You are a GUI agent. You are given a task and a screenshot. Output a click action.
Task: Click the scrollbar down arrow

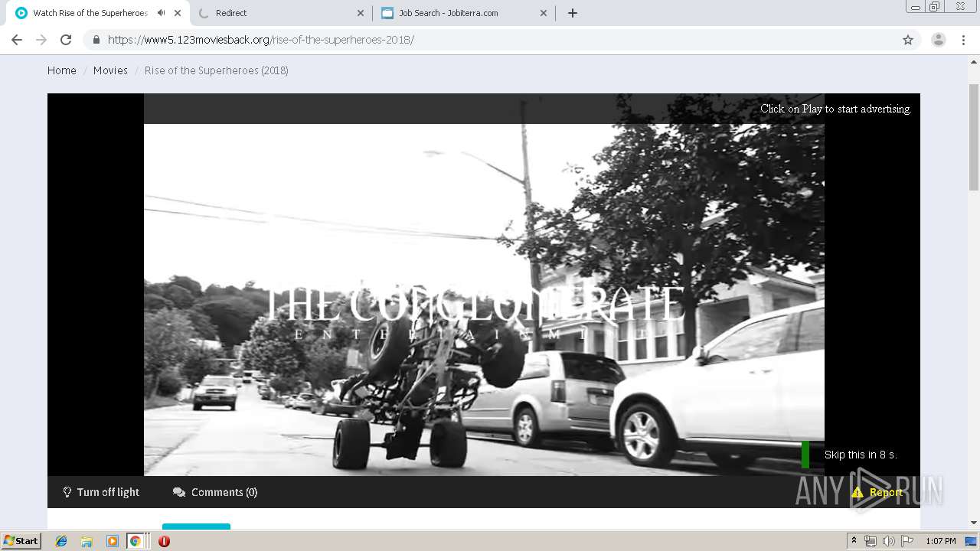(974, 523)
